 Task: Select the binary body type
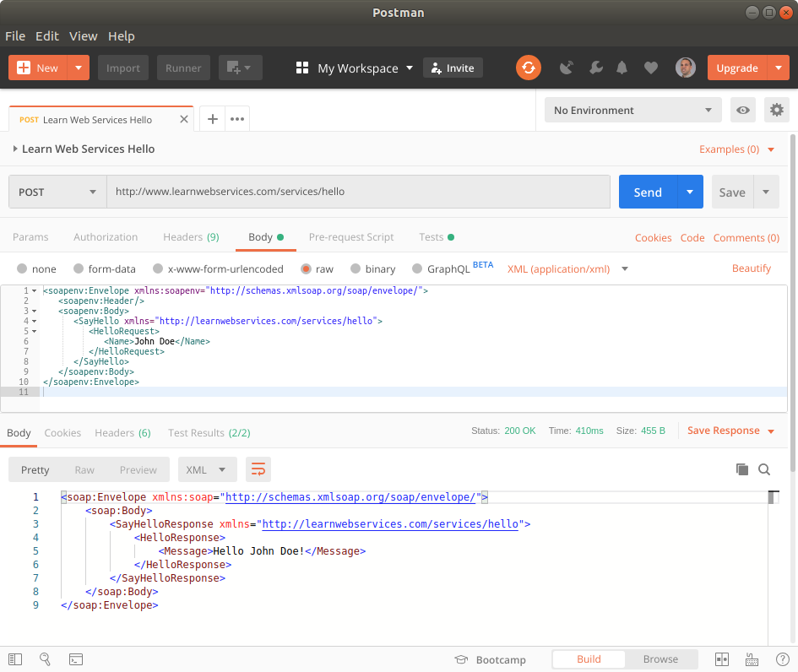pos(356,268)
